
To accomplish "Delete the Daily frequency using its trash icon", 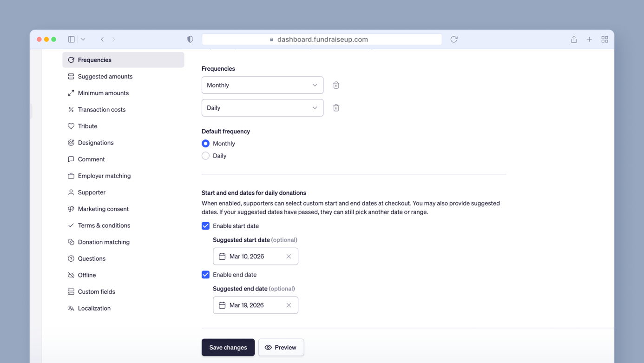I will (336, 107).
